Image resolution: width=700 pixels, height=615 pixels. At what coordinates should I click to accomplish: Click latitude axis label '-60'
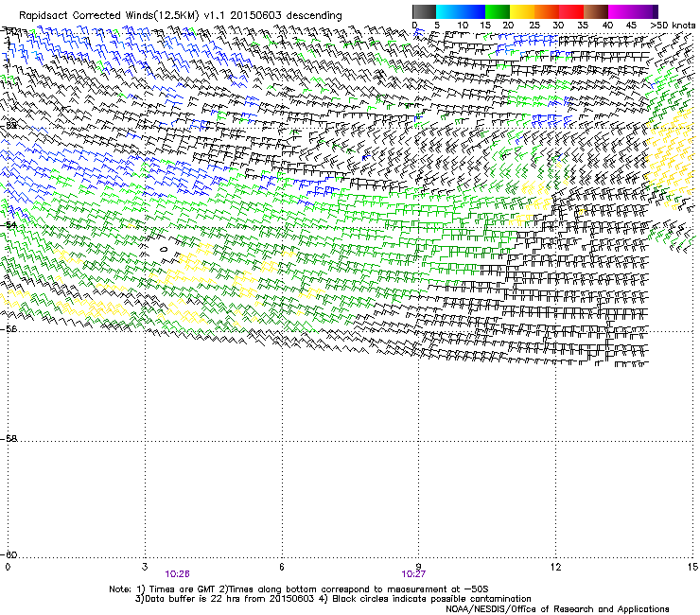click(9, 554)
